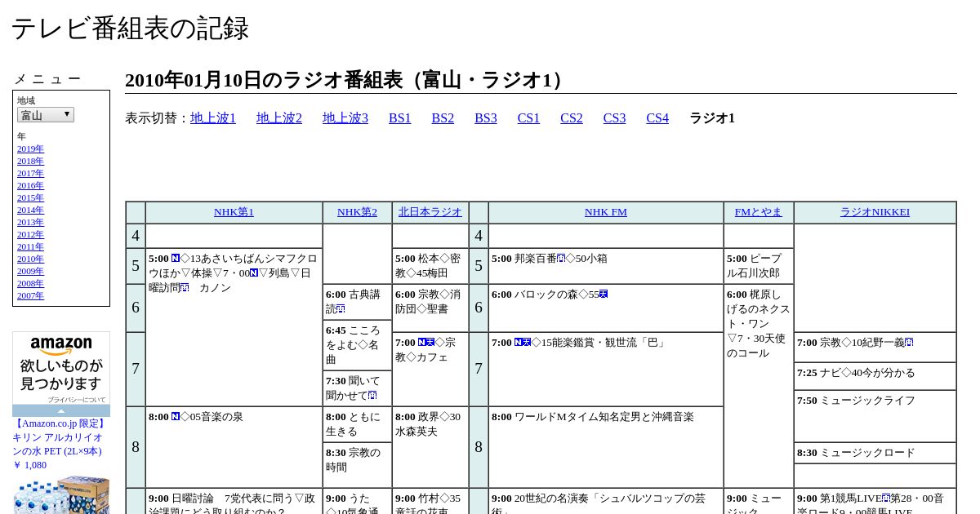Open the NHK第2 station link
This screenshot has width=980, height=514.
357,212
